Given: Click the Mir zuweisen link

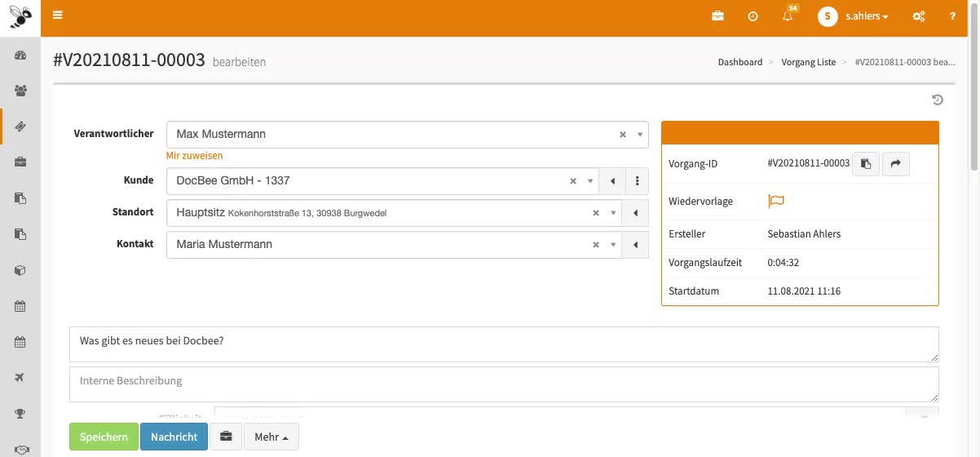Looking at the screenshot, I should [194, 155].
